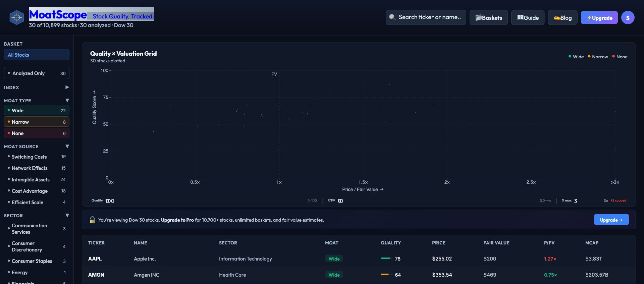
Task: Collapse the MOAT TYPE section
Action: click(67, 101)
